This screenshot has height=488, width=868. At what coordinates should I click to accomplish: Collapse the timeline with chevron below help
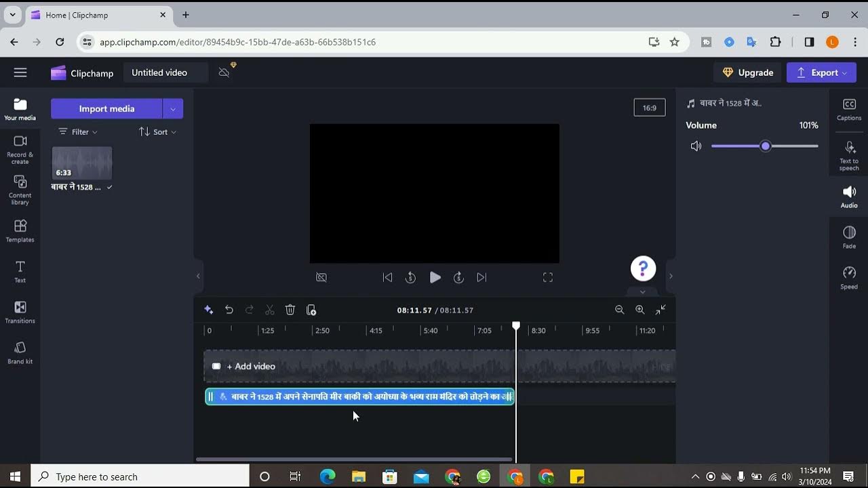(x=643, y=292)
